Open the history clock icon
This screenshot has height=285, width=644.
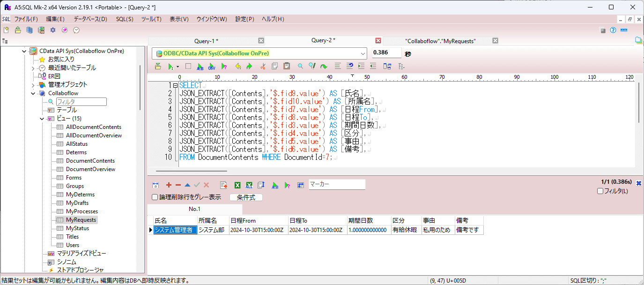point(76,30)
